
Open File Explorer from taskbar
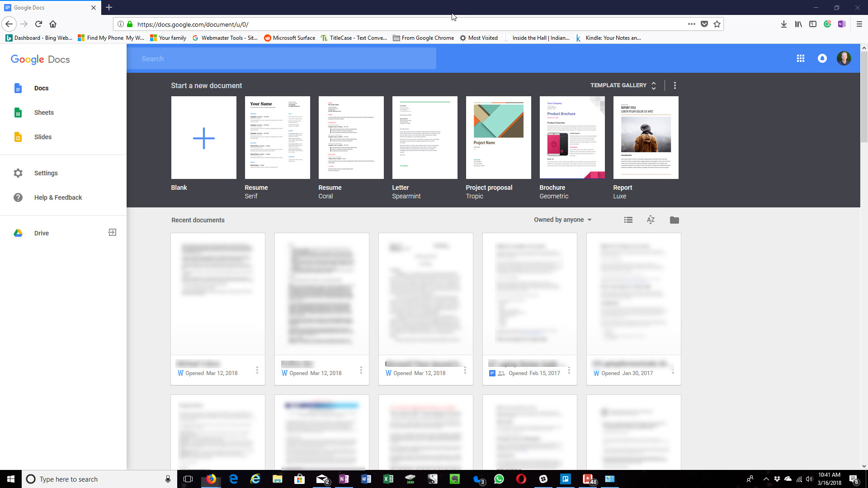(277, 479)
